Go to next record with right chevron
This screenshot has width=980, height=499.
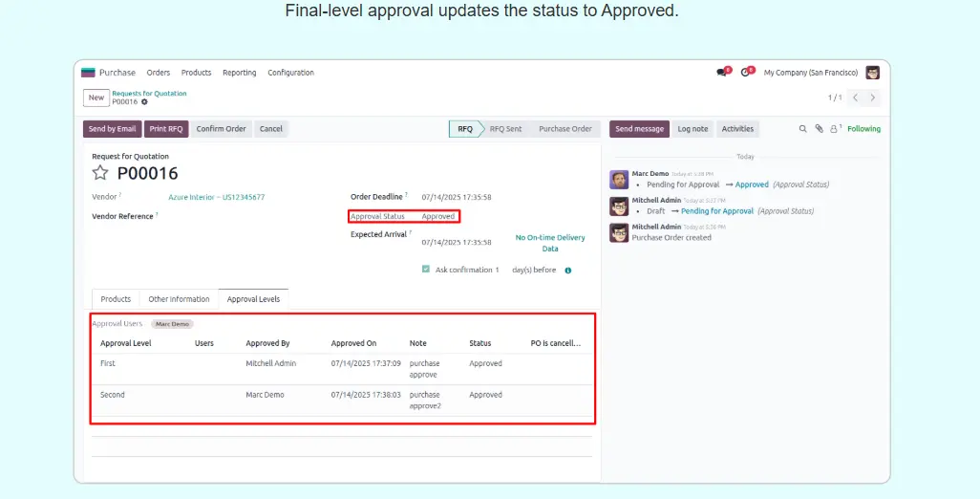873,98
